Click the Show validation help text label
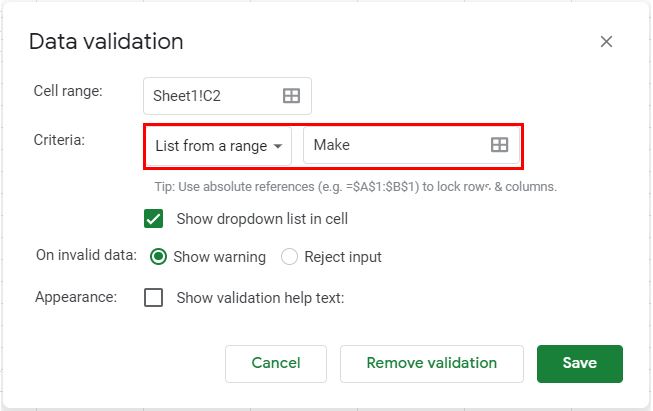This screenshot has height=411, width=653. tap(260, 297)
